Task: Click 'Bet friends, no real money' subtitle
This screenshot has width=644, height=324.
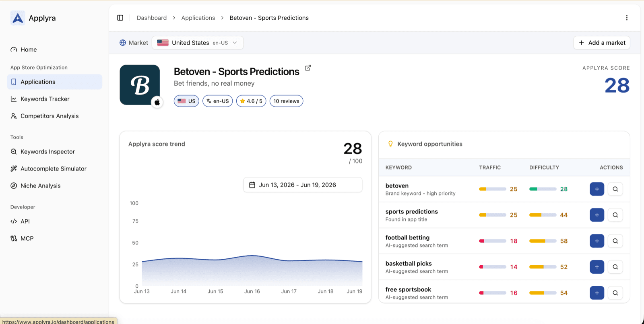Action: click(214, 83)
